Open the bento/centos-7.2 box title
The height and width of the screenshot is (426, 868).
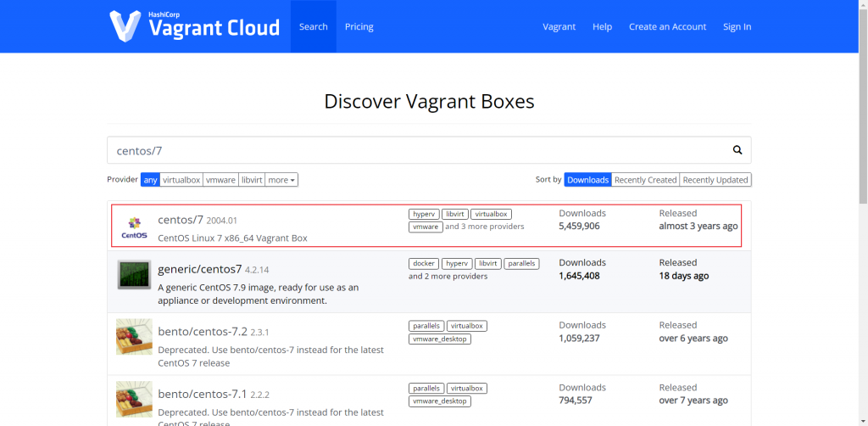click(x=203, y=332)
